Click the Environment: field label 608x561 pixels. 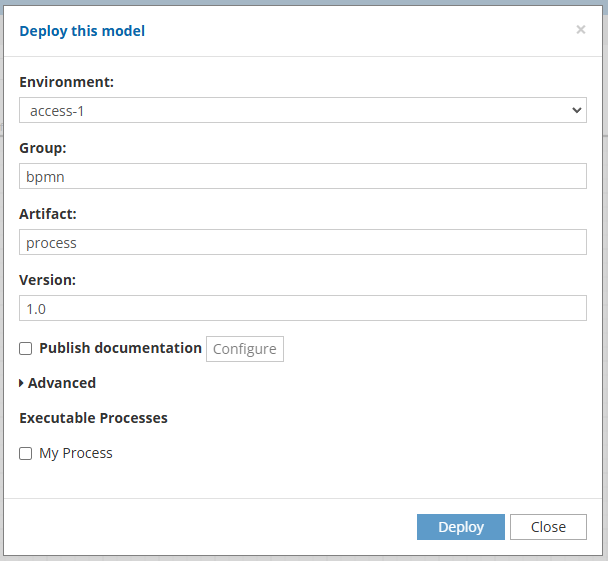(x=66, y=82)
